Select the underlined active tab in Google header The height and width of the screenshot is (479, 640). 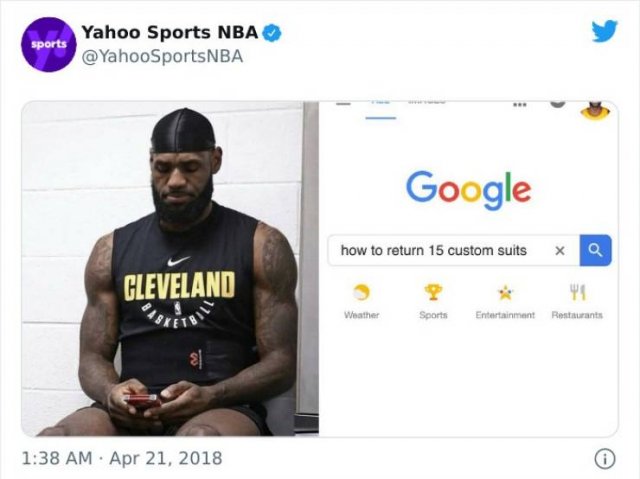tap(380, 110)
